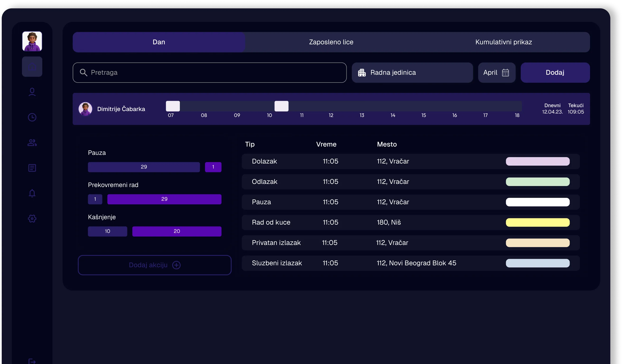The image size is (623, 364).
Task: Click the Dodaj akciju button
Action: 154,265
